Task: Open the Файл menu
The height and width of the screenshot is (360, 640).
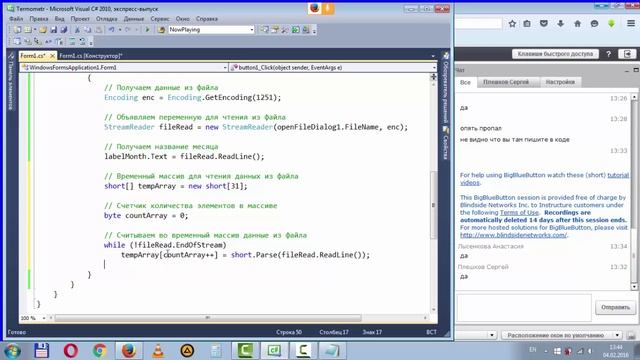Action: 16,19
